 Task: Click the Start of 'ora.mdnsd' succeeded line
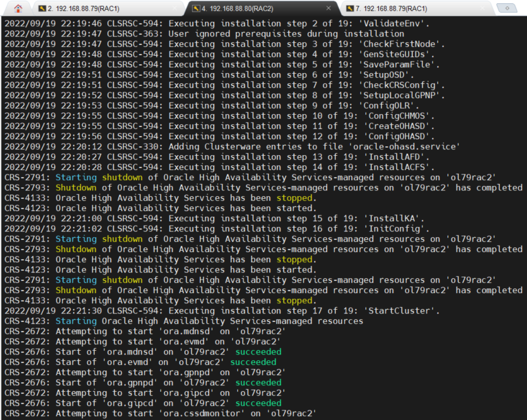[143, 352]
